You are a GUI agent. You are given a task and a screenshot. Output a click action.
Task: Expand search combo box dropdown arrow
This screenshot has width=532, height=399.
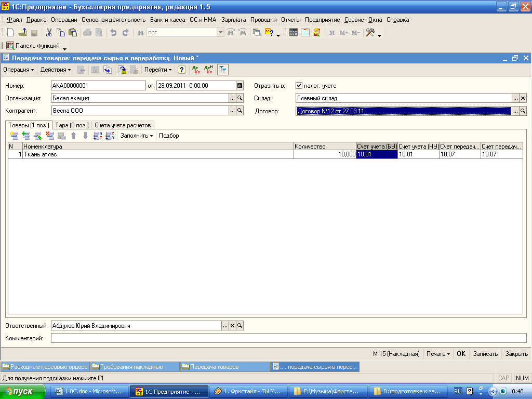tap(220, 33)
